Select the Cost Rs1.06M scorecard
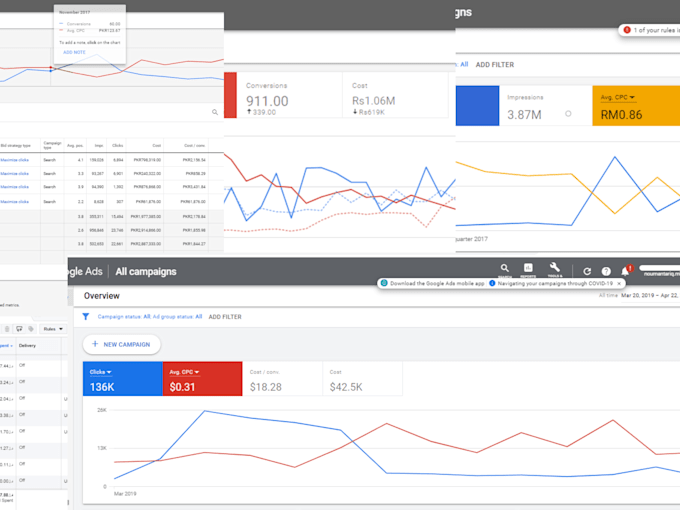Screen dimensions: 680x510 coord(395,95)
